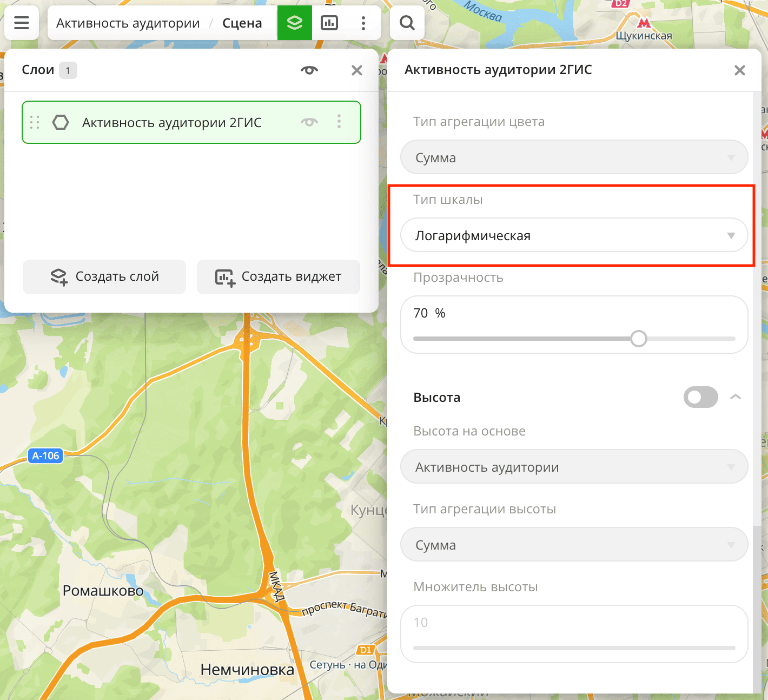Viewport: 768px width, 700px height.
Task: Click the Создать слой button
Action: pos(104,277)
